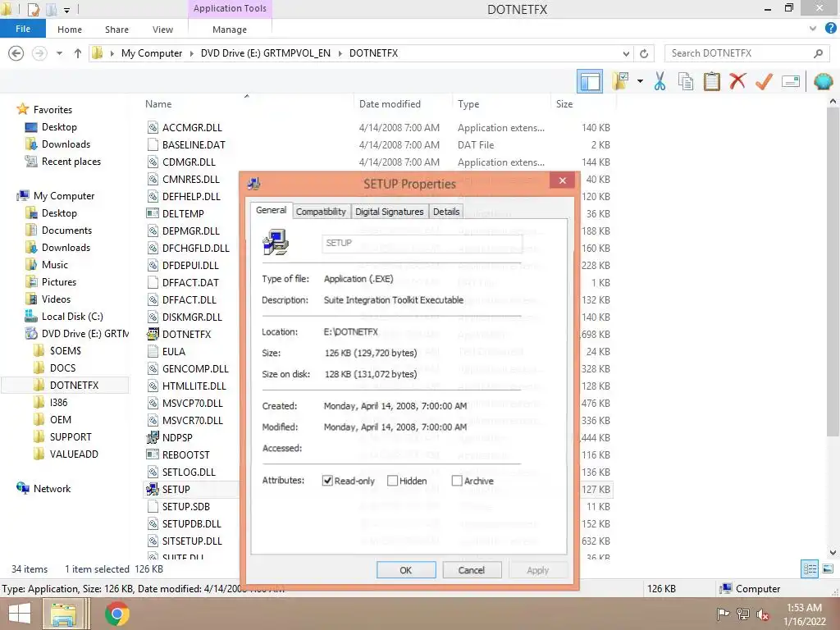The image size is (840, 630).
Task: Click the File Explorer taskbar icon
Action: coord(64,614)
